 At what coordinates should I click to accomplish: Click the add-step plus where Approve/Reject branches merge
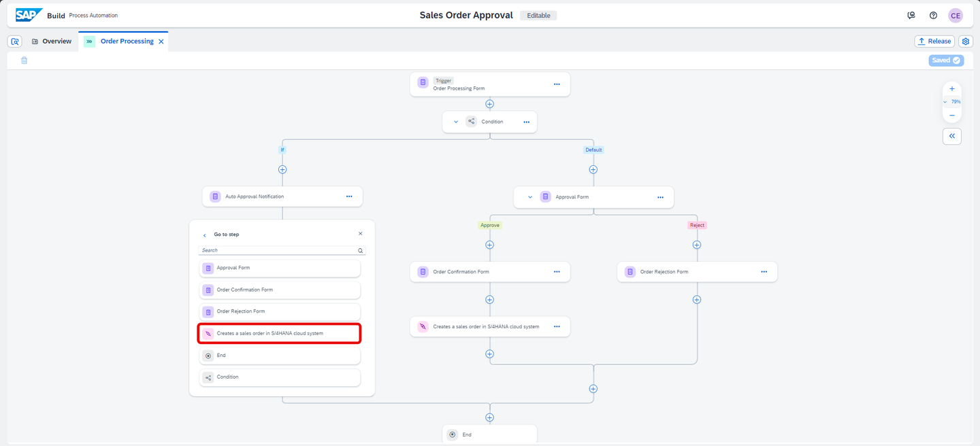593,389
